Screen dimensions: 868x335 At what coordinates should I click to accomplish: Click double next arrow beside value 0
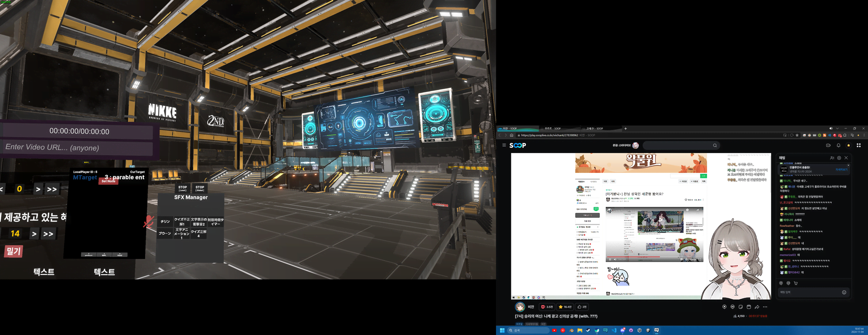tap(52, 189)
